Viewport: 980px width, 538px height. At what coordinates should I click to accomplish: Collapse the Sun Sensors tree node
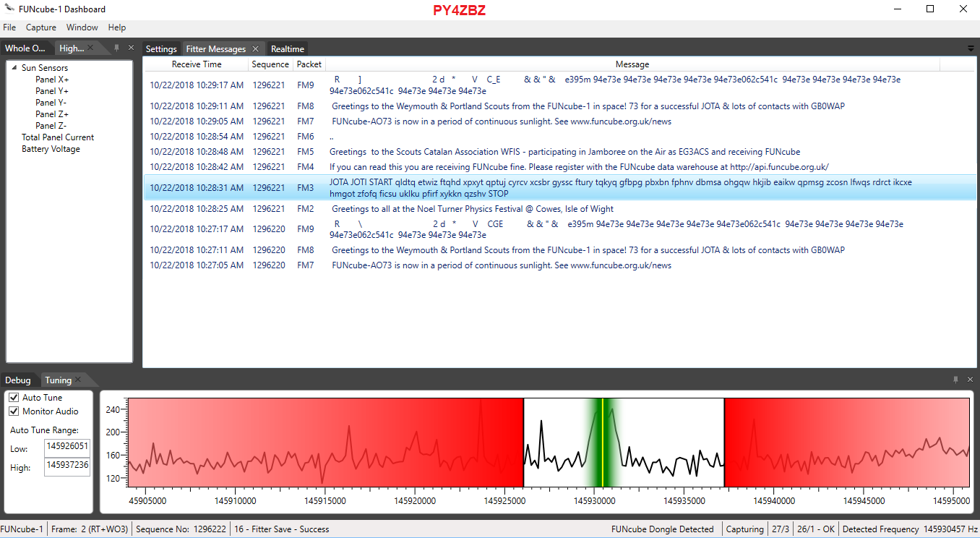pyautogui.click(x=14, y=68)
